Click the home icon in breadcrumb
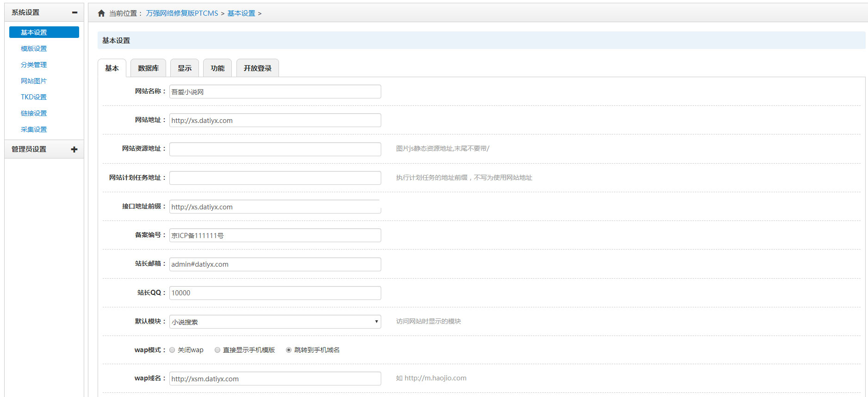Screen dimensions: 868x397 (101, 13)
